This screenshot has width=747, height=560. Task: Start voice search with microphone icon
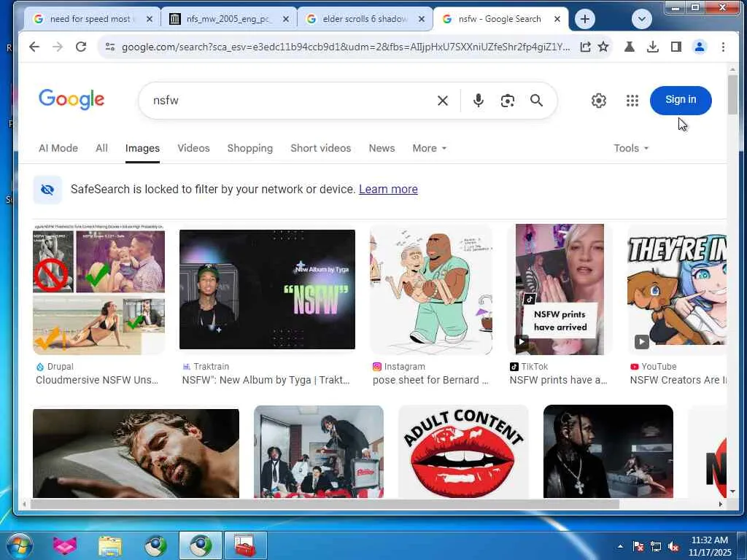[x=479, y=101]
